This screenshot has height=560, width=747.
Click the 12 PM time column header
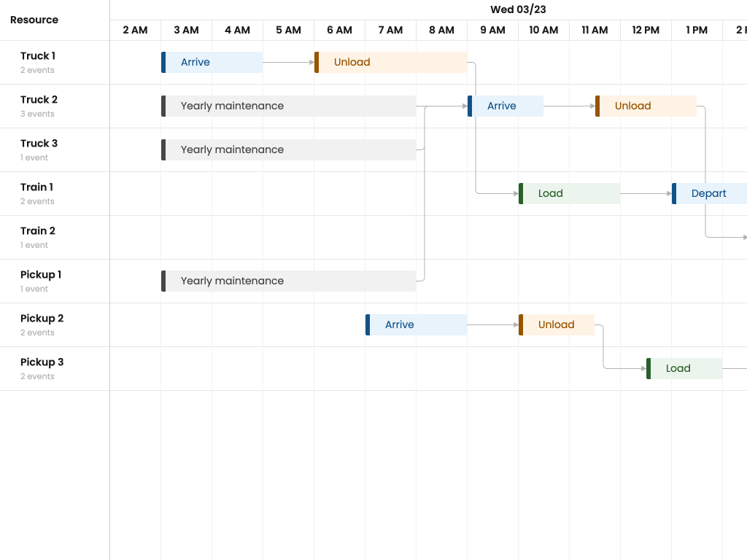tap(646, 30)
